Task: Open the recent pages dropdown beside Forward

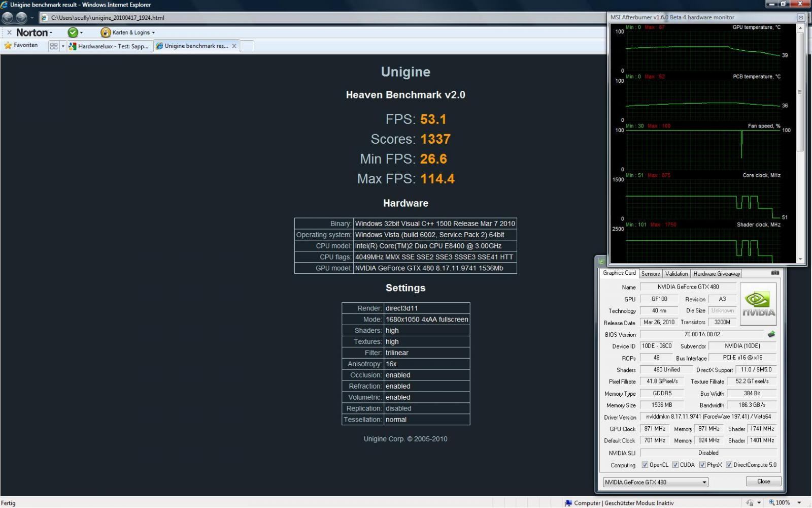Action: [x=32, y=18]
